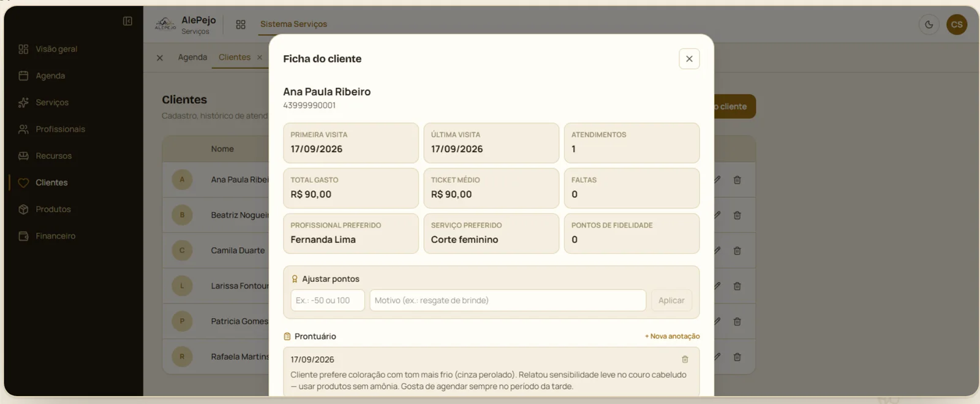This screenshot has width=980, height=404.
Task: Delete Camila Duarte row trash icon
Action: 737,251
